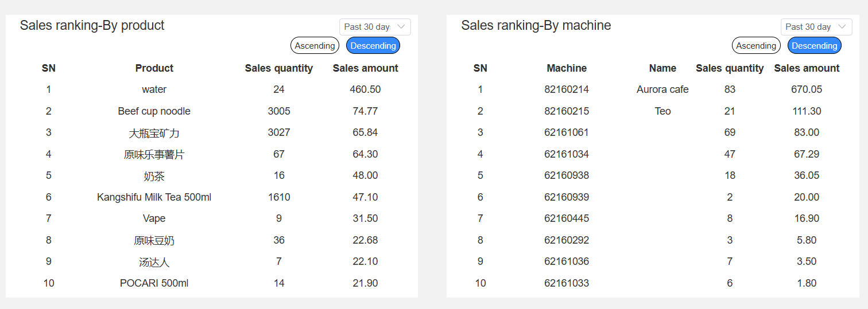The image size is (868, 309).
Task: Click sales quantity 1610
Action: click(x=279, y=197)
